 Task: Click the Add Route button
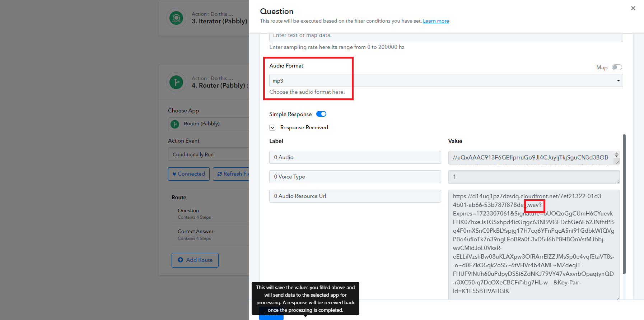(195, 260)
